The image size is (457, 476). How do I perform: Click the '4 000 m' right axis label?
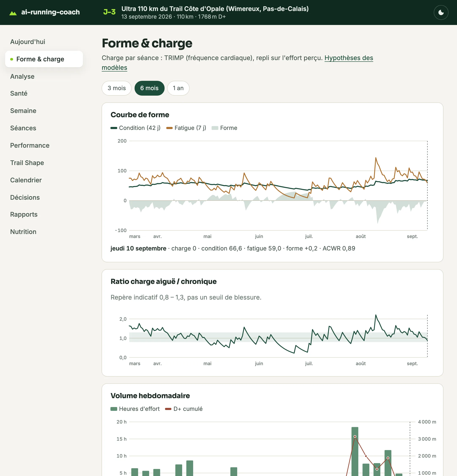pos(427,422)
